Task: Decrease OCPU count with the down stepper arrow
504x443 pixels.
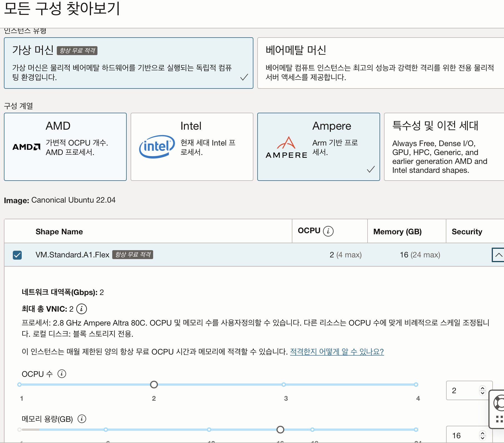Action: coord(483,393)
